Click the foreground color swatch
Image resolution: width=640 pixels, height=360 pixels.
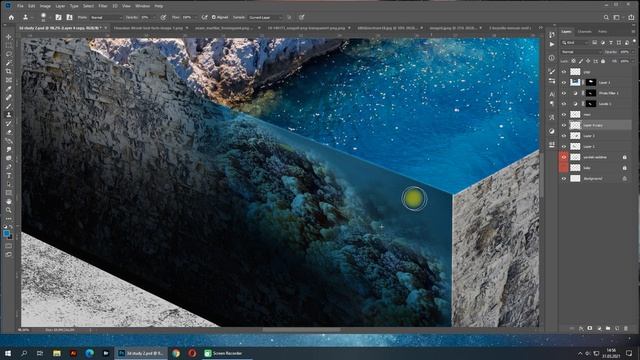click(7, 233)
